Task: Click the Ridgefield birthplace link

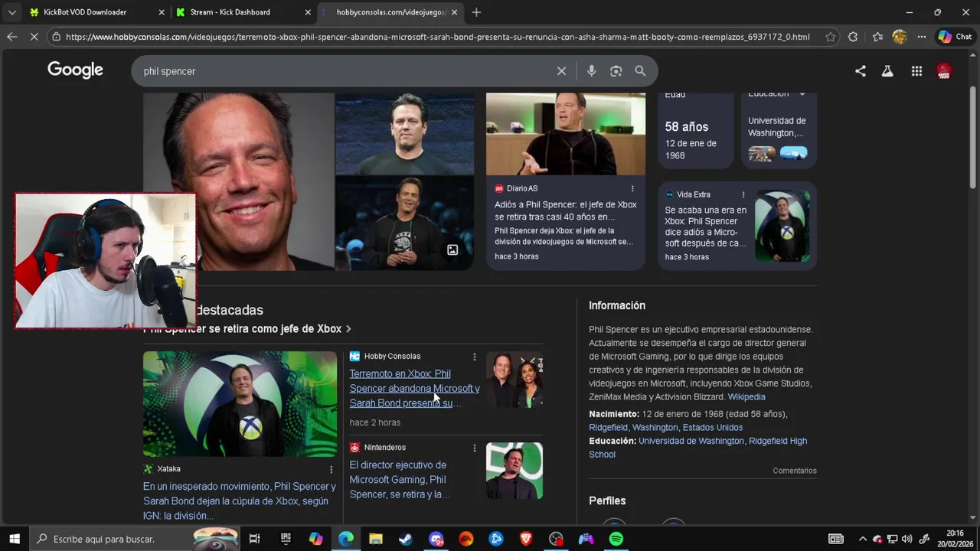Action: pyautogui.click(x=609, y=427)
